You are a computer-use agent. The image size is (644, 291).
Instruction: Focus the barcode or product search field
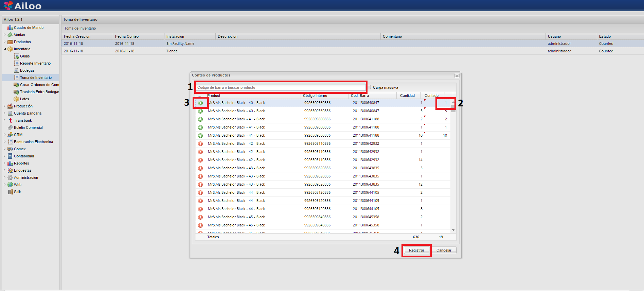point(281,87)
